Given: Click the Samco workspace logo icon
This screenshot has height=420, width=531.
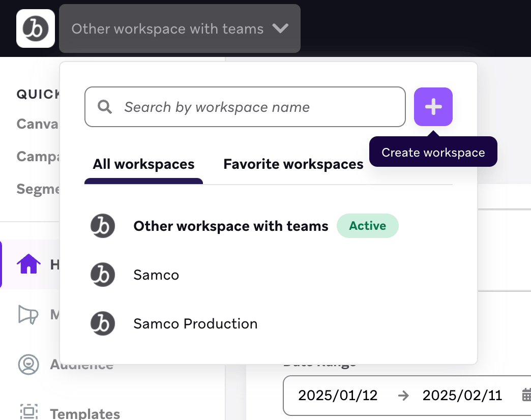Looking at the screenshot, I should [103, 275].
